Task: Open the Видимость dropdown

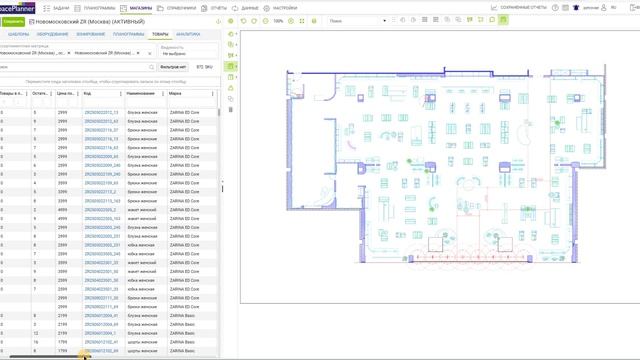Action: (x=188, y=51)
